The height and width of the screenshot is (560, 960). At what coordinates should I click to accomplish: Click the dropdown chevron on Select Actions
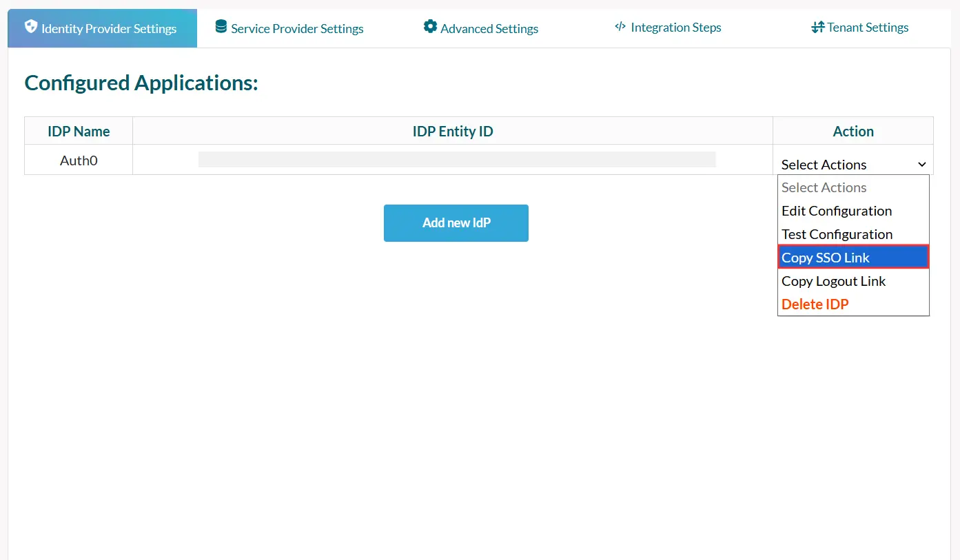(921, 165)
